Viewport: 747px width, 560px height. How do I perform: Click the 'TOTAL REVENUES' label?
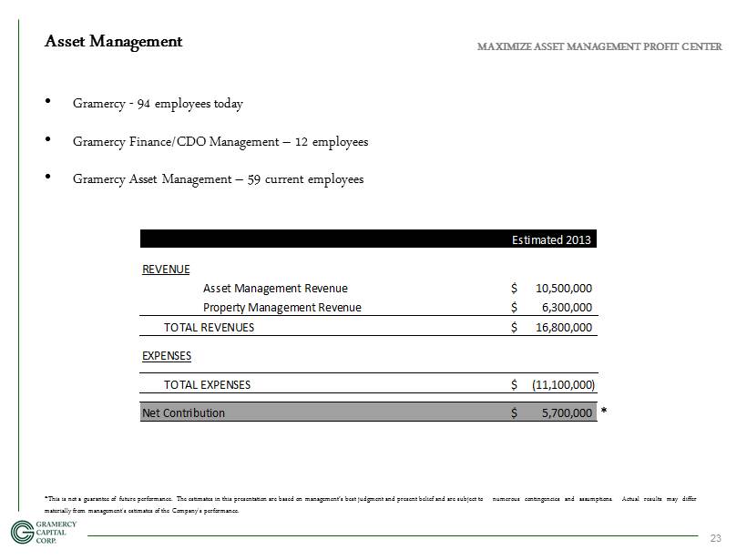click(x=210, y=328)
